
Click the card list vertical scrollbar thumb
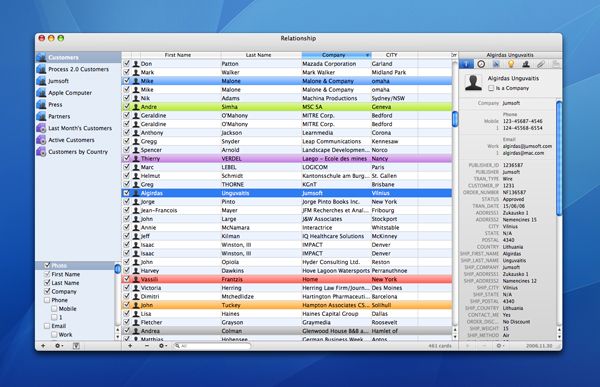click(x=455, y=119)
